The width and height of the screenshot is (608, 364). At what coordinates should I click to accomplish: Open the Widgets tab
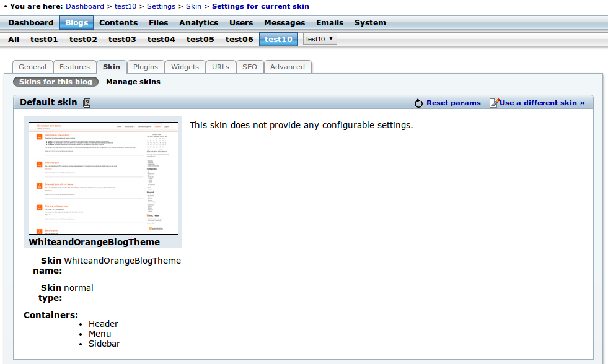tap(185, 67)
